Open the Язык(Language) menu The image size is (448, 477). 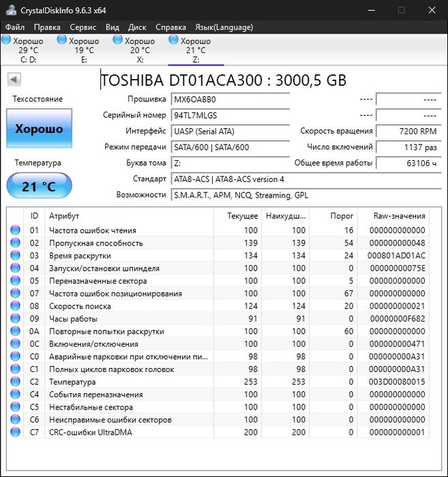click(x=224, y=27)
